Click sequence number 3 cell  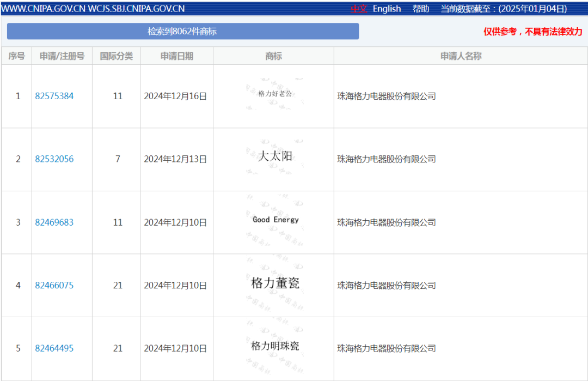pyautogui.click(x=17, y=222)
